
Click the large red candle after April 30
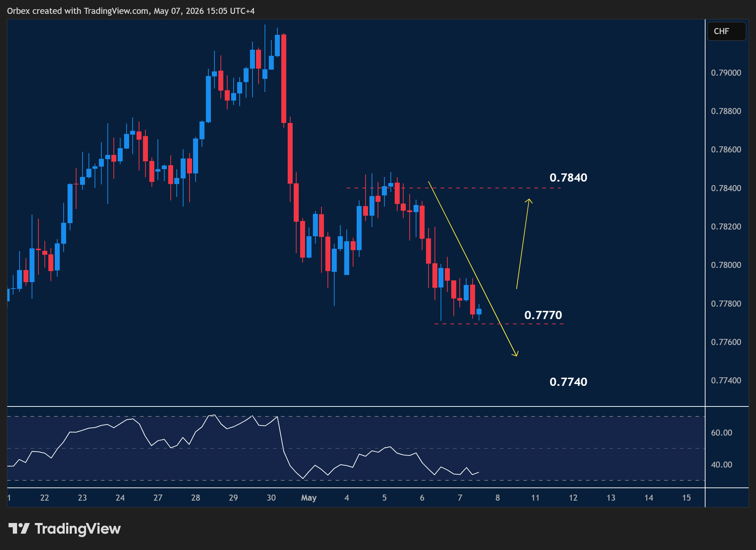point(284,79)
